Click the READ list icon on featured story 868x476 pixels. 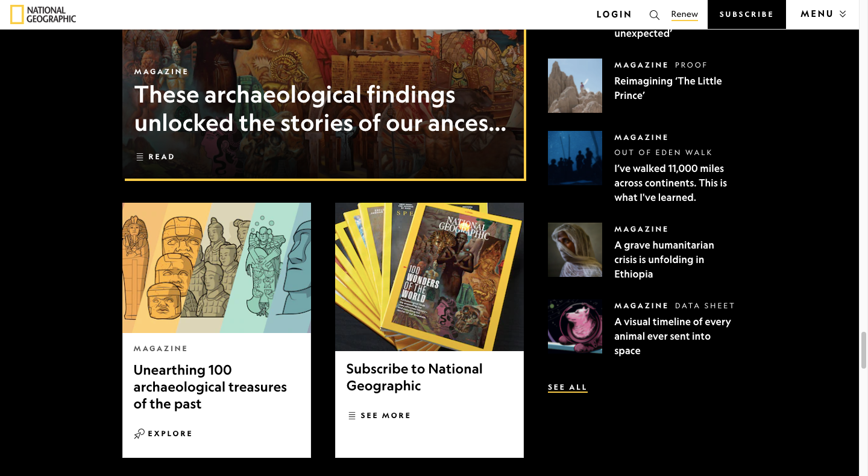point(140,157)
